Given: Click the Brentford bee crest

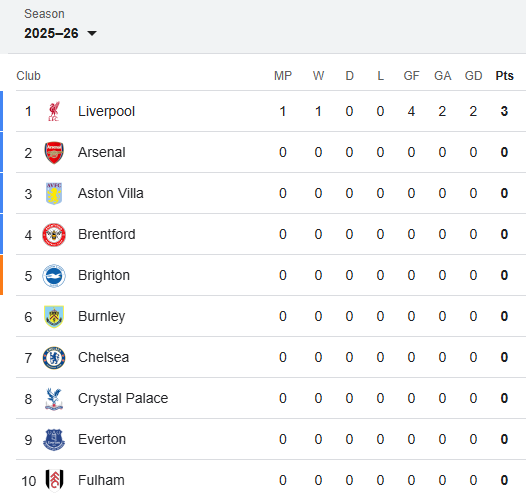Looking at the screenshot, I should point(54,235).
